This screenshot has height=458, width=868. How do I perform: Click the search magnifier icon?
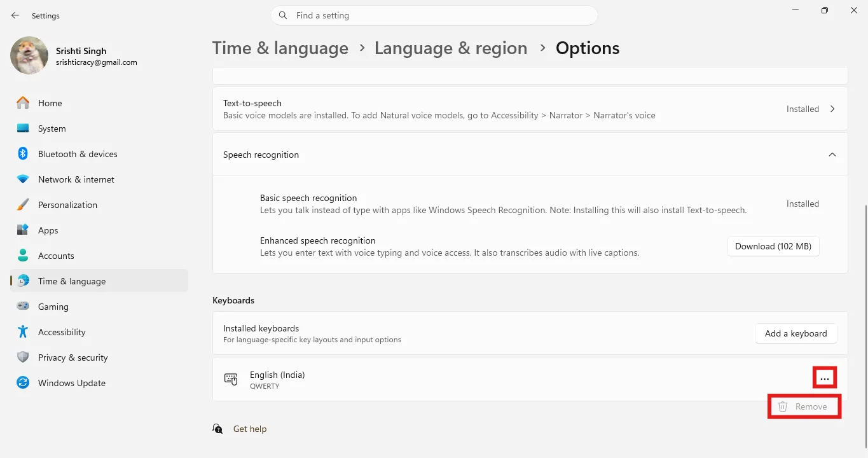coord(282,15)
